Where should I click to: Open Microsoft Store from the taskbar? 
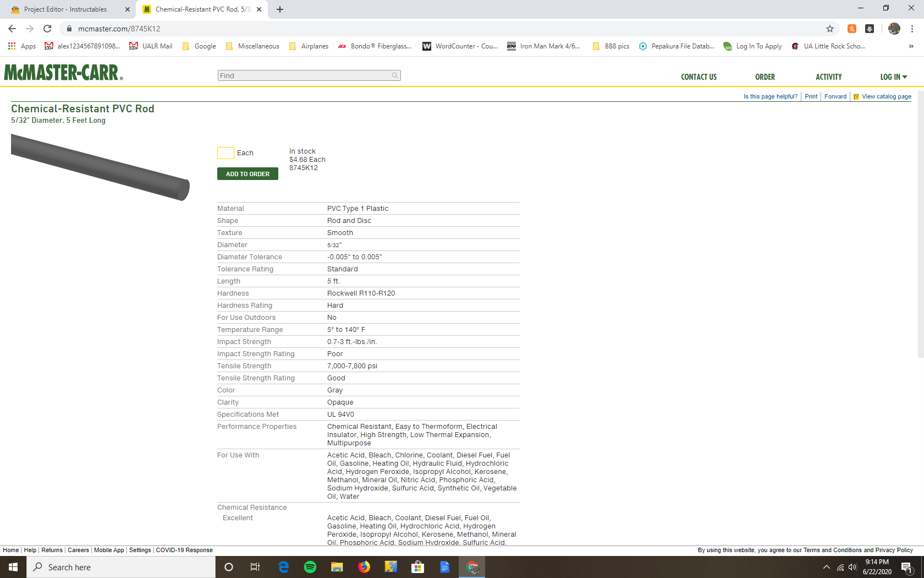point(418,567)
